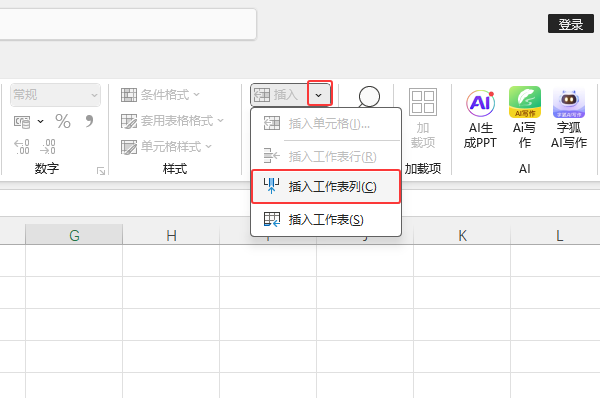Click the first empty cell under column G
Image resolution: width=600 pixels, height=398 pixels.
[x=74, y=261]
